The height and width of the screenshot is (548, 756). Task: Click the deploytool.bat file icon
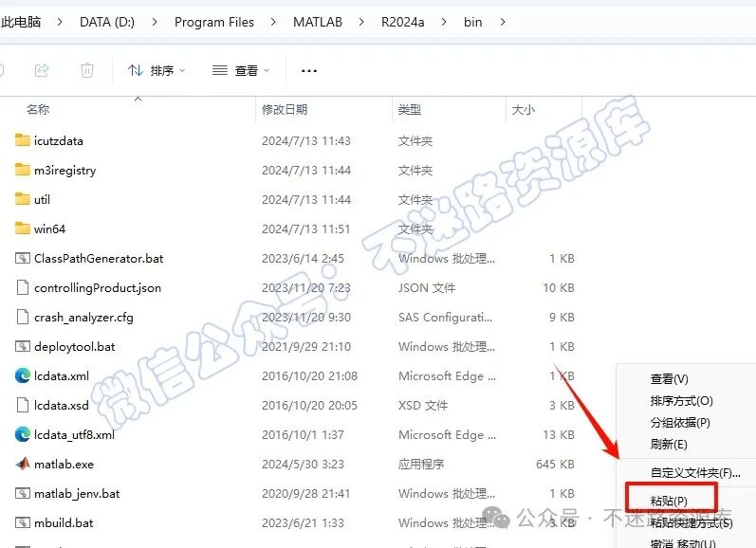[22, 347]
